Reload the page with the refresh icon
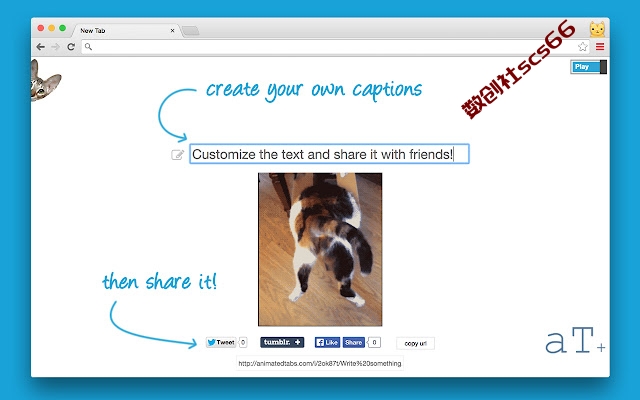640x400 pixels. pos(71,47)
